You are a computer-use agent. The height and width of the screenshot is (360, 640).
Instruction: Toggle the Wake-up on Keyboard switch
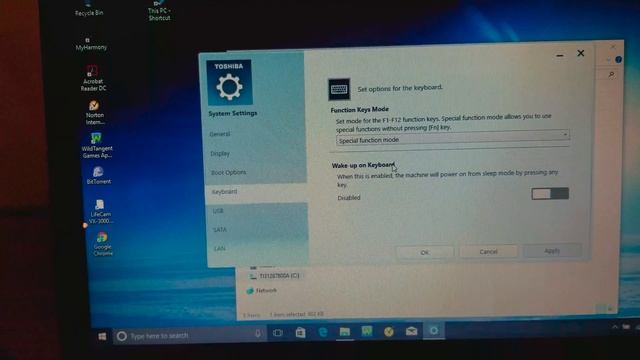click(550, 193)
